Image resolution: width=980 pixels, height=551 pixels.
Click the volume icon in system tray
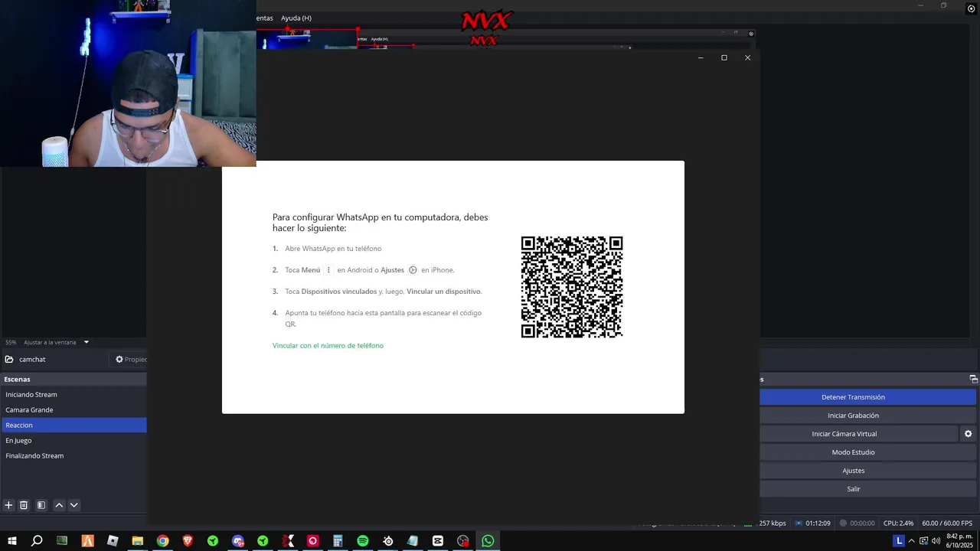[936, 541]
